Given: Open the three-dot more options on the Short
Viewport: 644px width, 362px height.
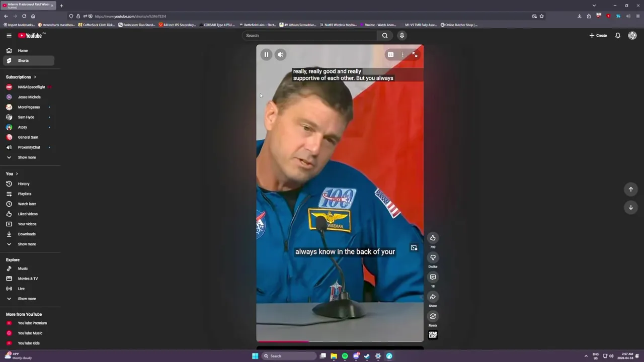Looking at the screenshot, I should 403,54.
